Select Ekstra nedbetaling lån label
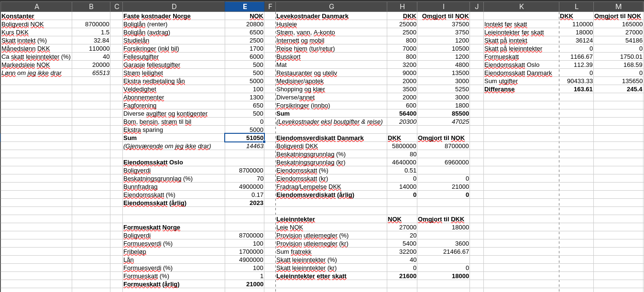Image resolution: width=644 pixels, height=292 pixels. click(174, 81)
